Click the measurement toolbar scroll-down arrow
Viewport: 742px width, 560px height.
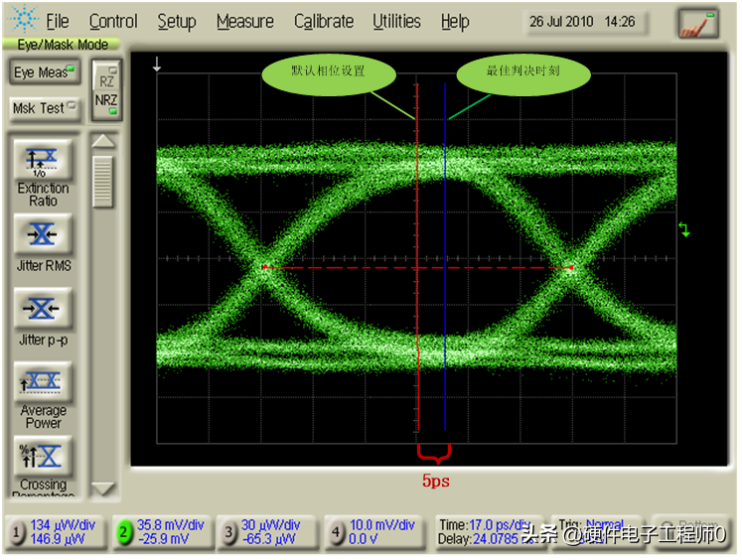(x=102, y=489)
